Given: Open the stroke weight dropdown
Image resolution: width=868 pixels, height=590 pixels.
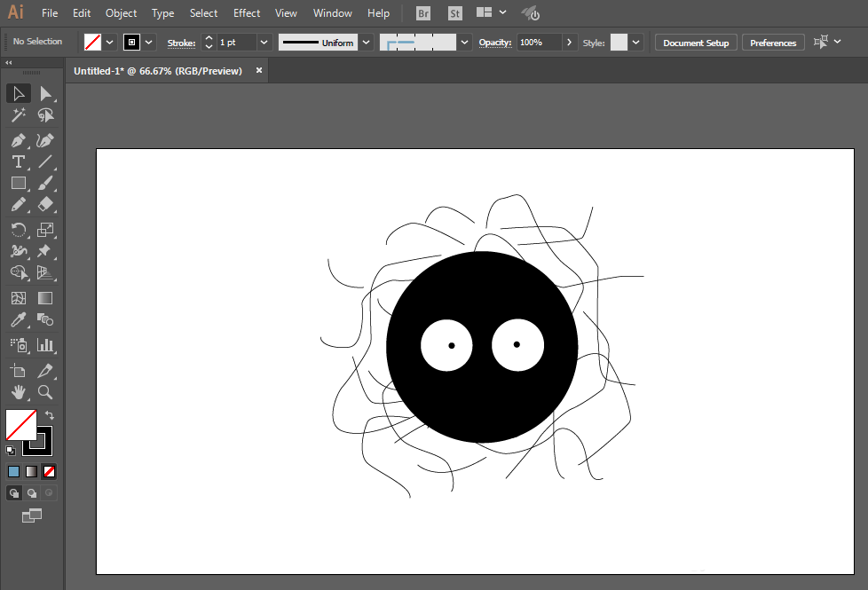Looking at the screenshot, I should (x=264, y=43).
